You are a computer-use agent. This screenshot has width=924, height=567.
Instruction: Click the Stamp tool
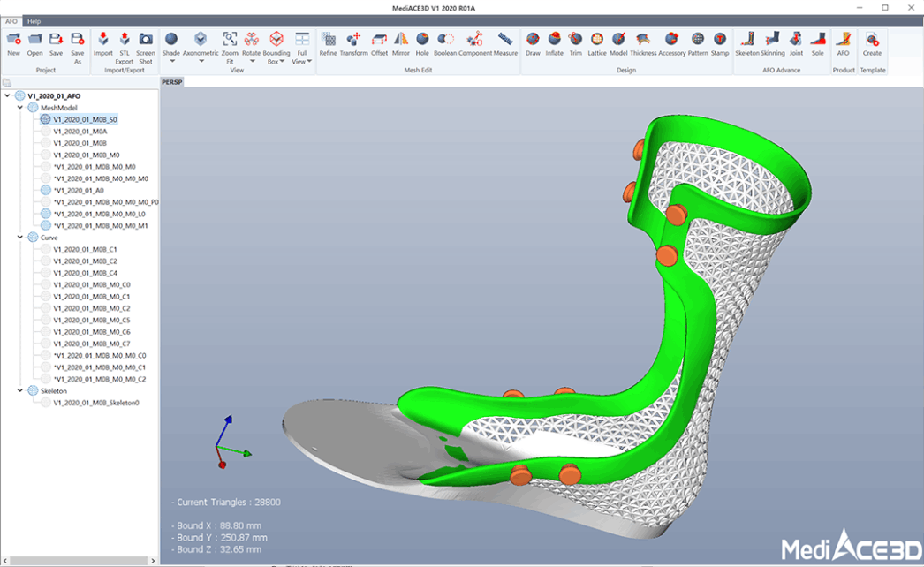(720, 40)
